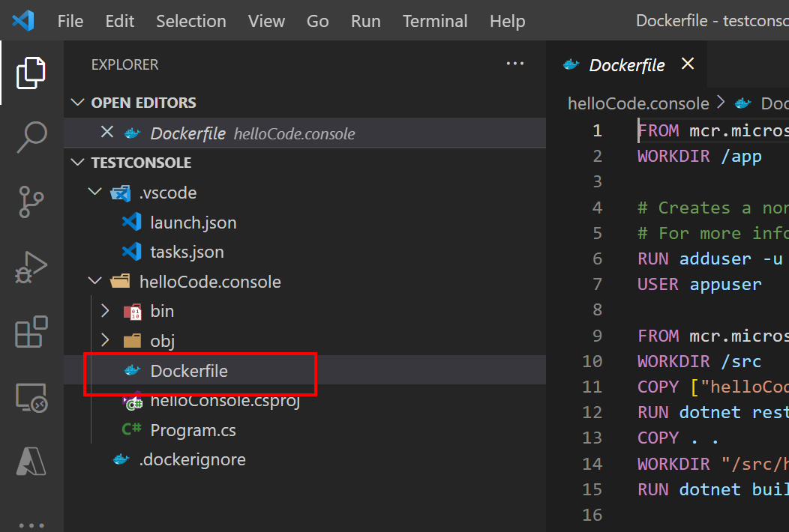
Task: Open the .dockerignore file
Action: [192, 459]
